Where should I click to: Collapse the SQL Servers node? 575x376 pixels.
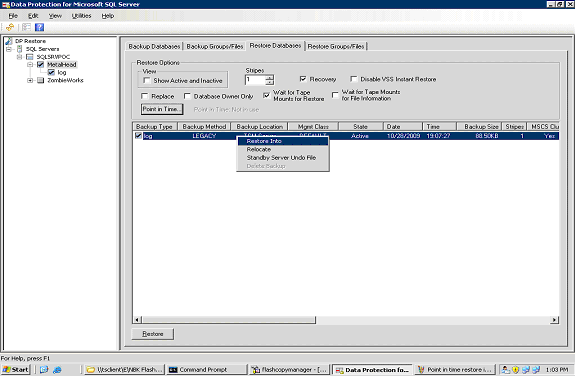pos(9,49)
